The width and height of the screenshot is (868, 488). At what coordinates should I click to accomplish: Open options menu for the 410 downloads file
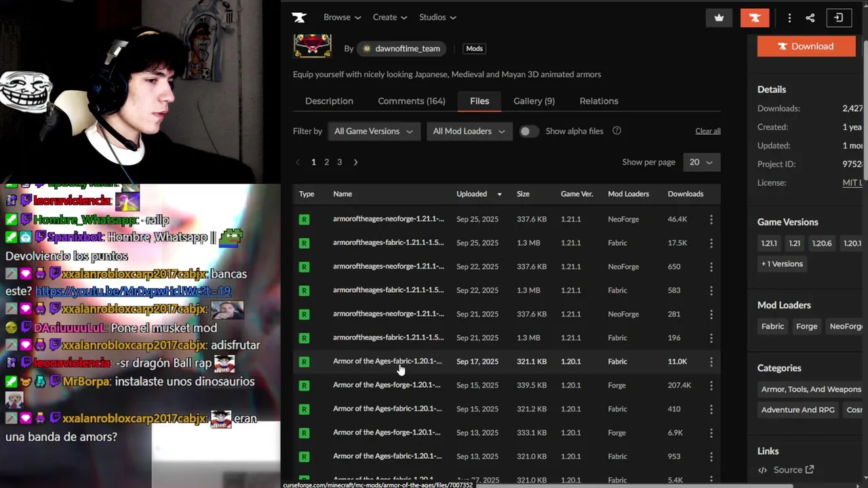[x=711, y=409]
